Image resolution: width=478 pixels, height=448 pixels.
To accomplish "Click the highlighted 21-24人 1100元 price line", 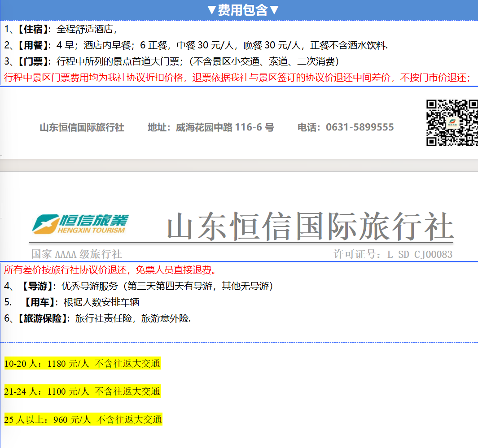I will point(82,391).
